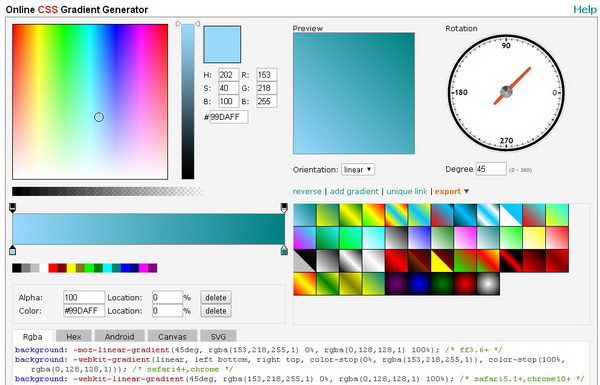Switch to the Android tab

119,336
